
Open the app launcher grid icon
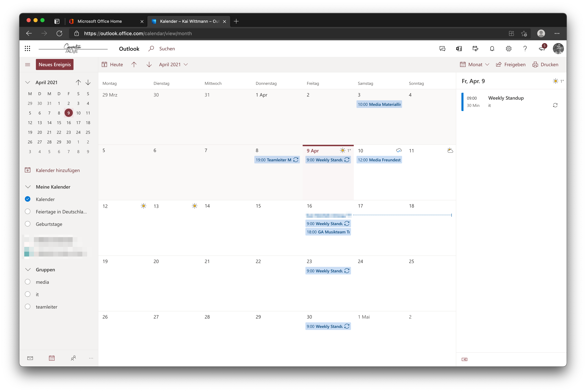pyautogui.click(x=28, y=48)
